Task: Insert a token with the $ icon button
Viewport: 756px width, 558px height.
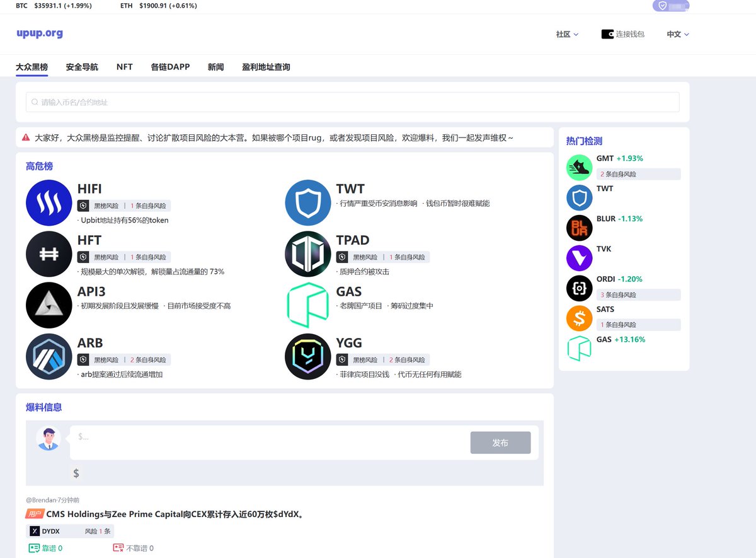Action: point(76,474)
